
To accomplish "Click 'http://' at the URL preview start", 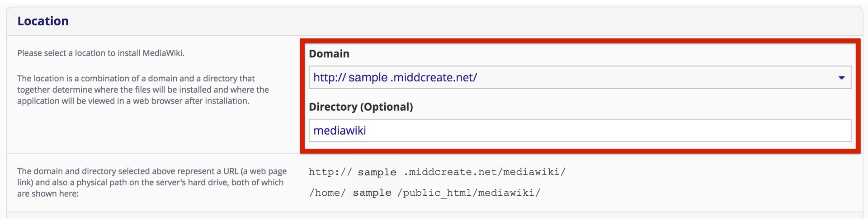I will (x=330, y=172).
